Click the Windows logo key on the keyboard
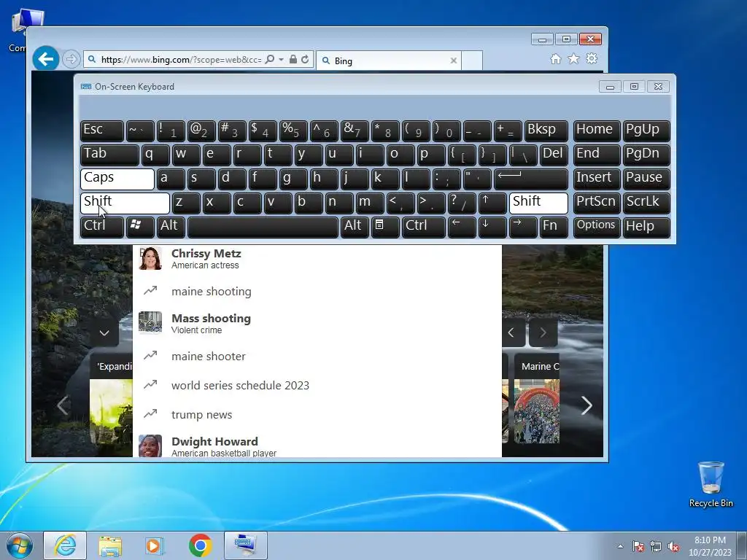747x560 pixels. coord(140,227)
